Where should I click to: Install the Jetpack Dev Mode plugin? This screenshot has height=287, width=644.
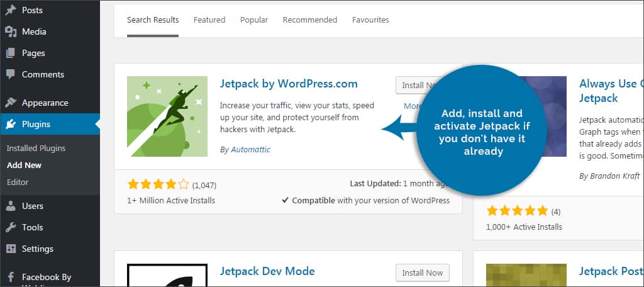click(x=423, y=273)
